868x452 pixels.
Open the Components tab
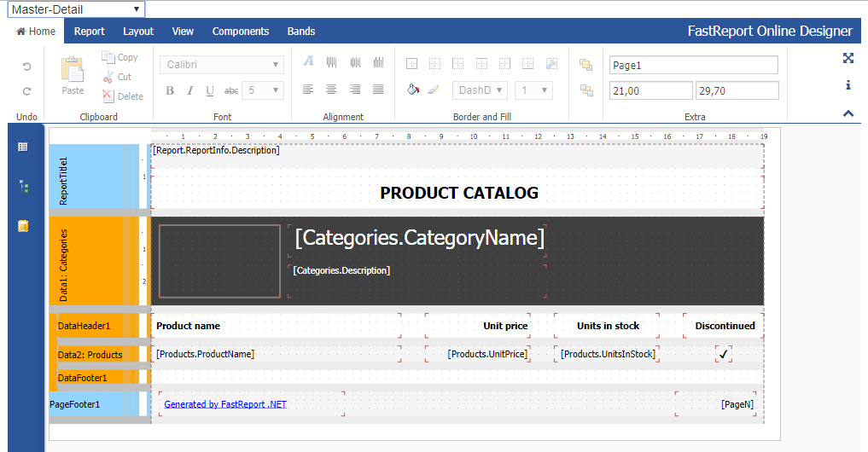click(x=241, y=32)
